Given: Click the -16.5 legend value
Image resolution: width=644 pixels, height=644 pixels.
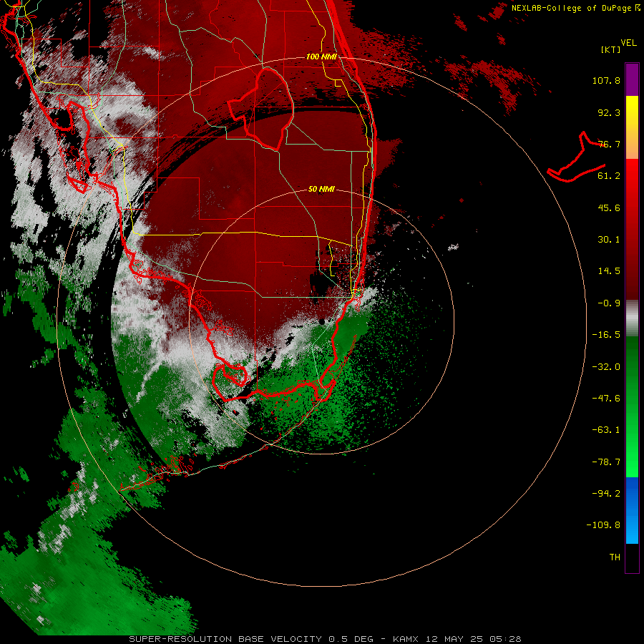Looking at the screenshot, I should point(606,335).
